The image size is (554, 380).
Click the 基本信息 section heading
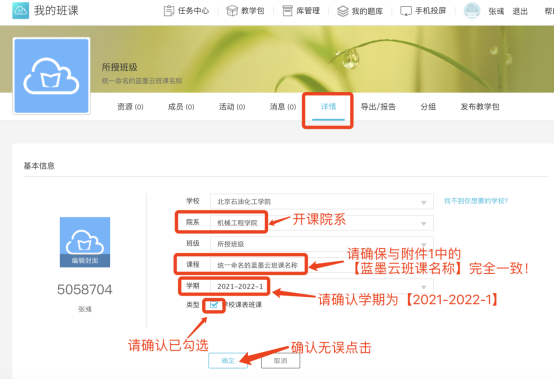(x=39, y=166)
